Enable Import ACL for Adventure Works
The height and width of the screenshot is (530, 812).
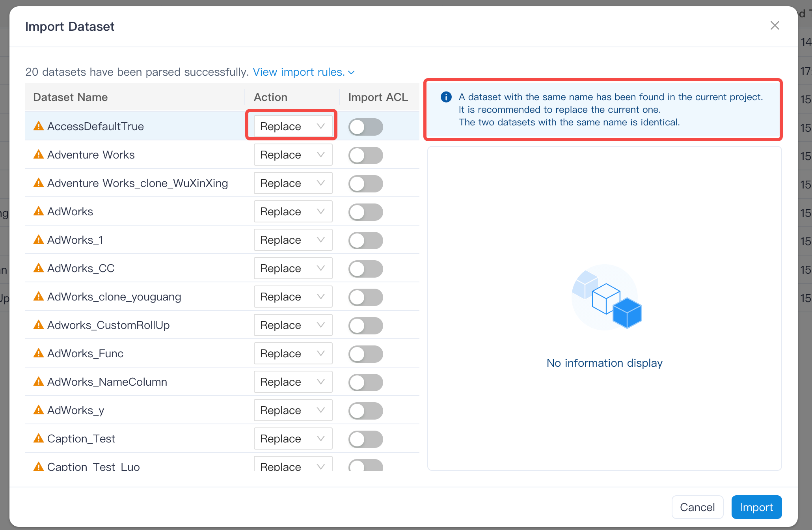click(x=366, y=155)
